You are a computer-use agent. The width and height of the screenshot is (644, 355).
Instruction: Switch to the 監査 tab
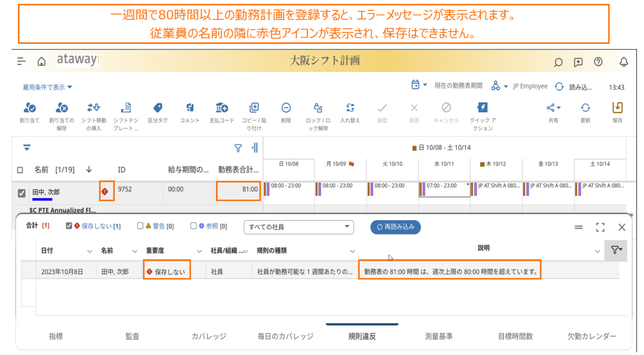pos(132,336)
